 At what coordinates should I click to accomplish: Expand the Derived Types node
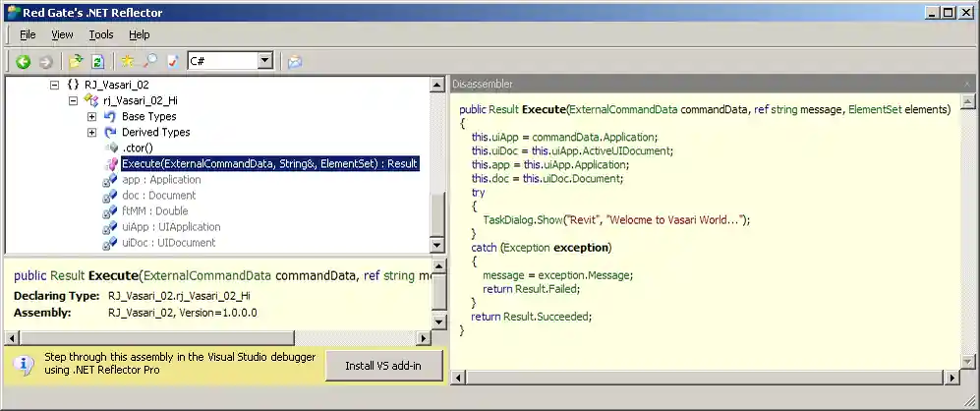[x=91, y=133]
